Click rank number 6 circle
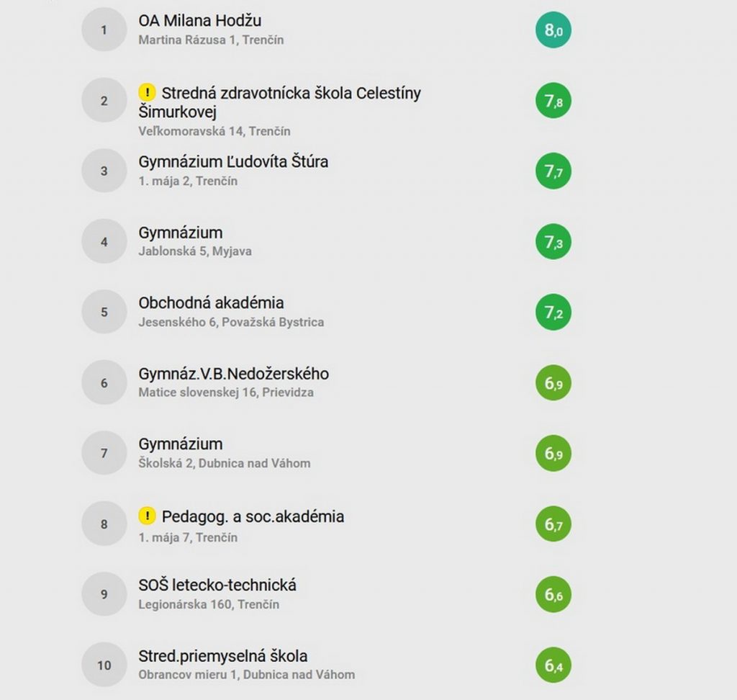737x700 pixels. (104, 383)
